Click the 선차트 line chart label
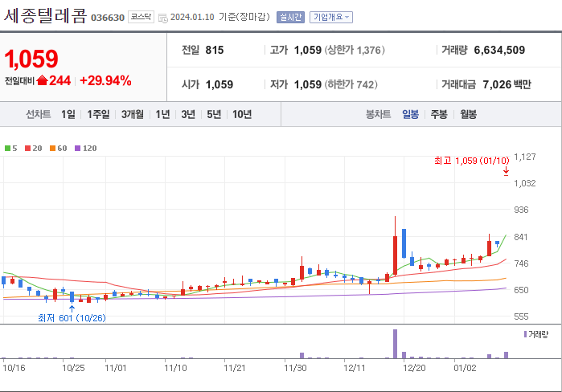The image size is (562, 392). tap(39, 115)
